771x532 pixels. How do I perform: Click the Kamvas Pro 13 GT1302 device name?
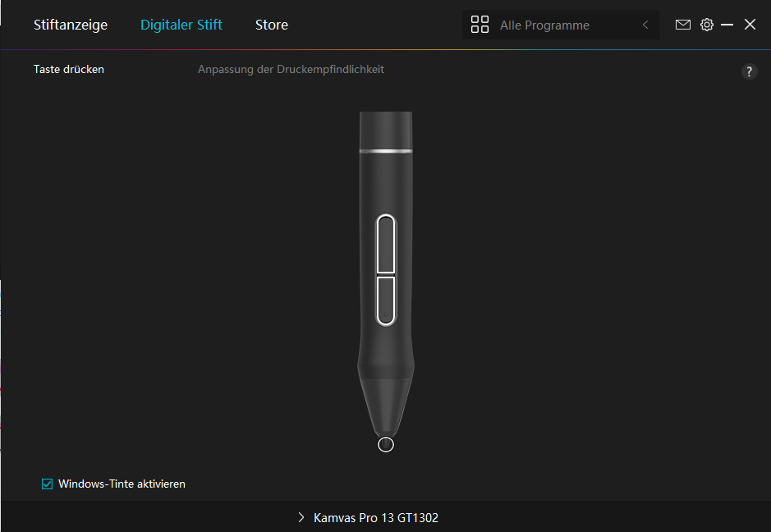[x=376, y=518]
